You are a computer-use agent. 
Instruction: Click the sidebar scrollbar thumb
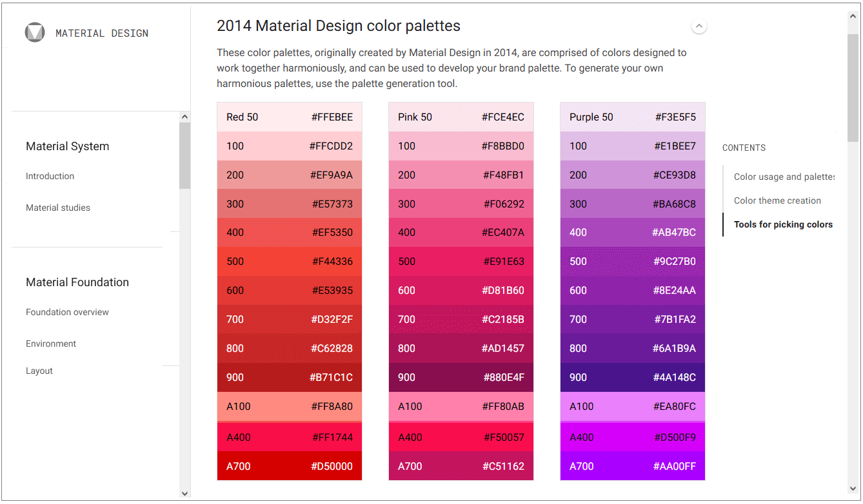click(185, 155)
